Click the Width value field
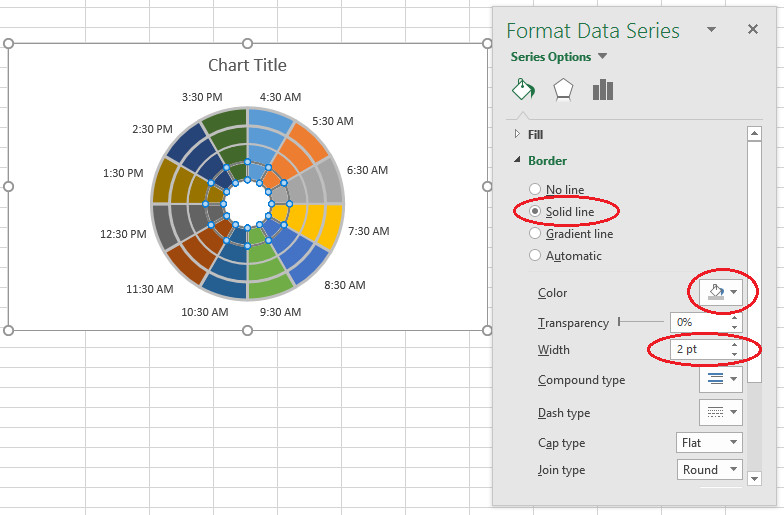 tap(698, 350)
